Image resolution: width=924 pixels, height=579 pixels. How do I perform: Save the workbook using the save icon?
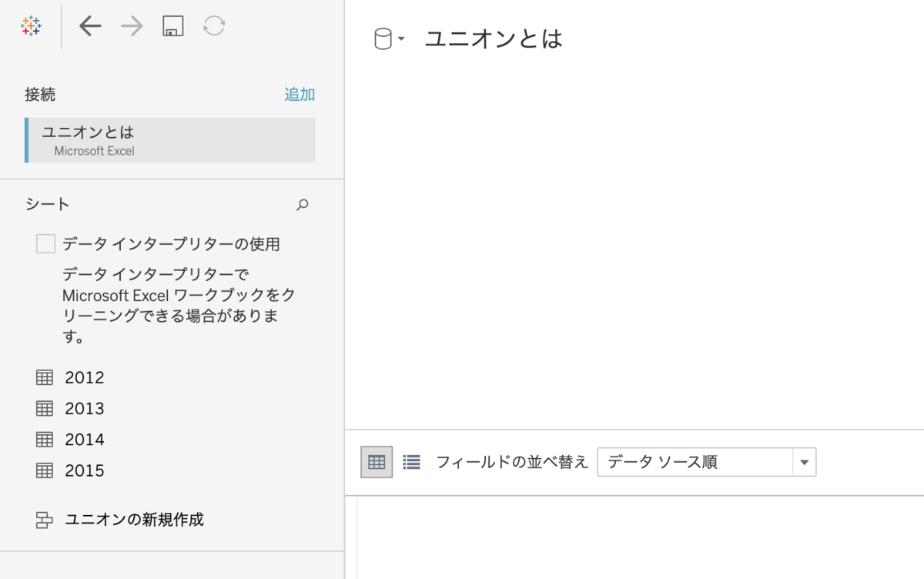pyautogui.click(x=172, y=25)
